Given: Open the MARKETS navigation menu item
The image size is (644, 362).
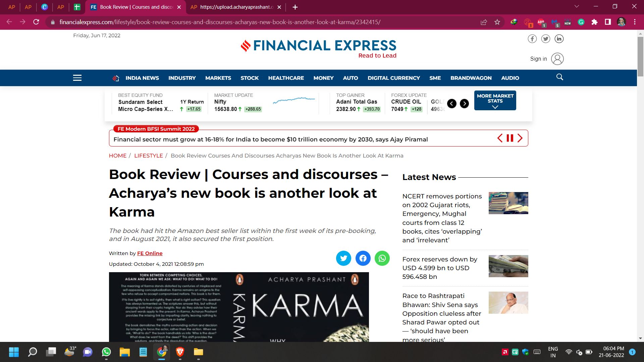Looking at the screenshot, I should point(218,78).
